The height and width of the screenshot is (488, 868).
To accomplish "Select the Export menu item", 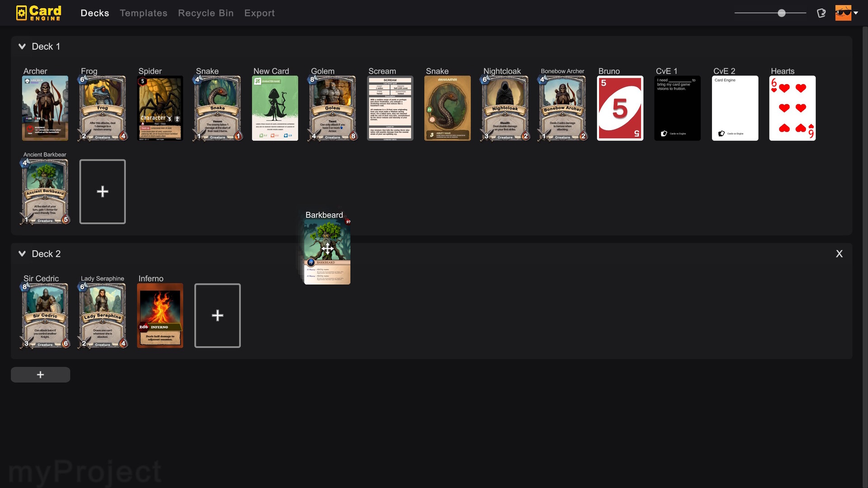I will click(259, 13).
